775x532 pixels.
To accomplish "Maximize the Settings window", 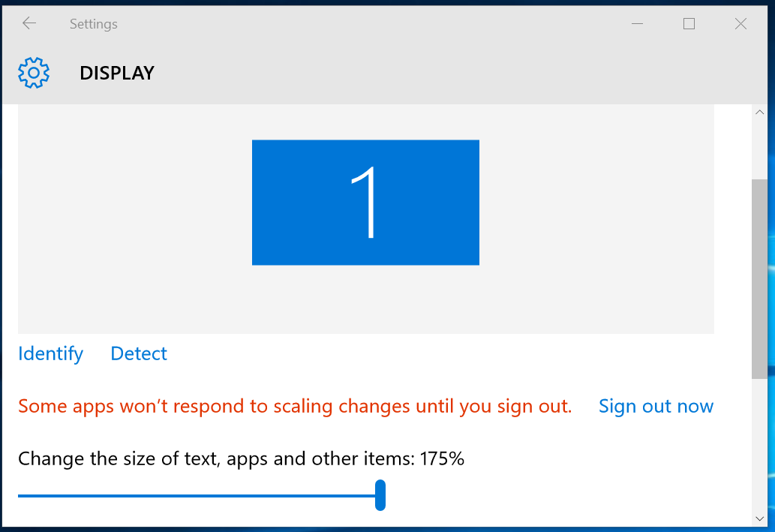I will [x=689, y=24].
